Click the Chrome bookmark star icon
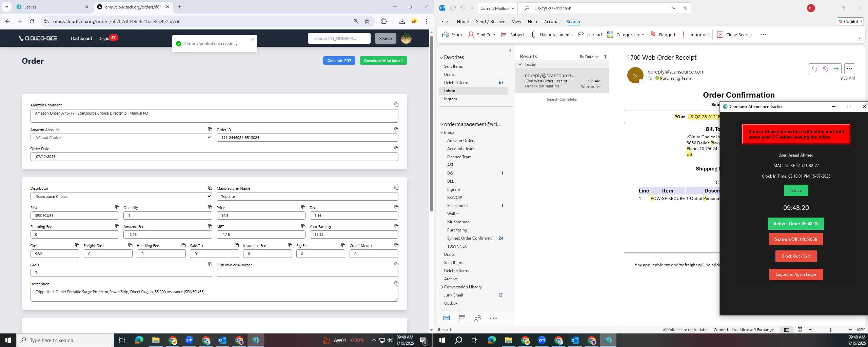868x347 pixels. pyautogui.click(x=367, y=21)
